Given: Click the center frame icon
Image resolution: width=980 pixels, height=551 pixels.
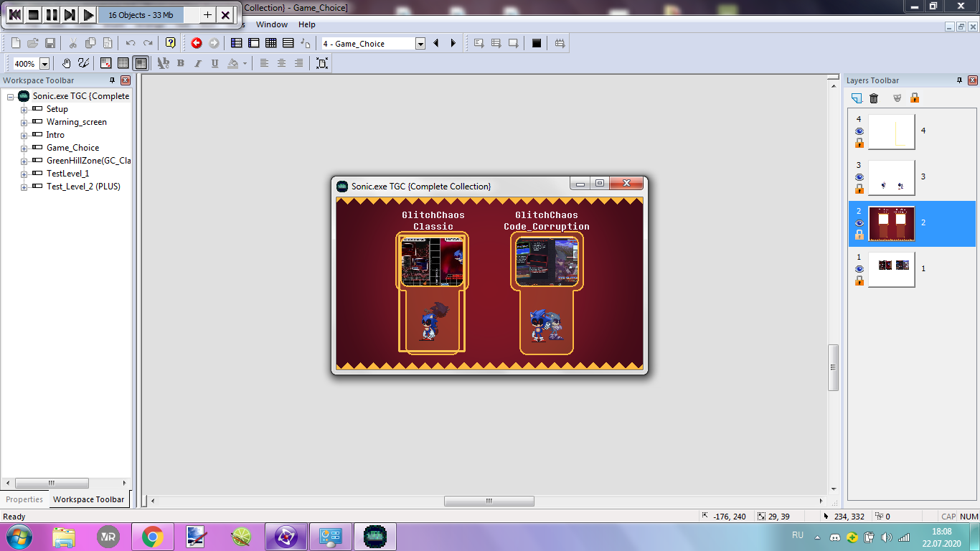Looking at the screenshot, I should tap(322, 63).
